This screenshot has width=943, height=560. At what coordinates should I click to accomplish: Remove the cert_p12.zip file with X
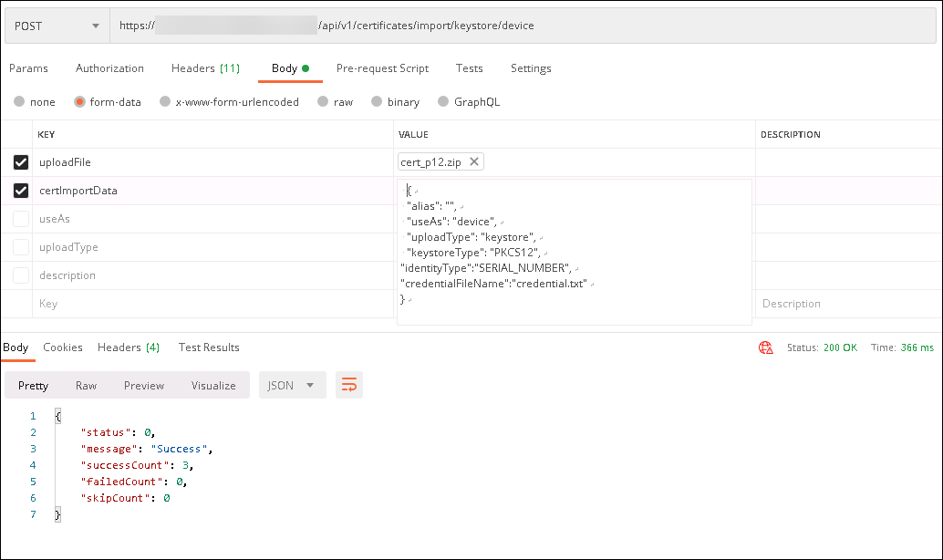(x=474, y=162)
